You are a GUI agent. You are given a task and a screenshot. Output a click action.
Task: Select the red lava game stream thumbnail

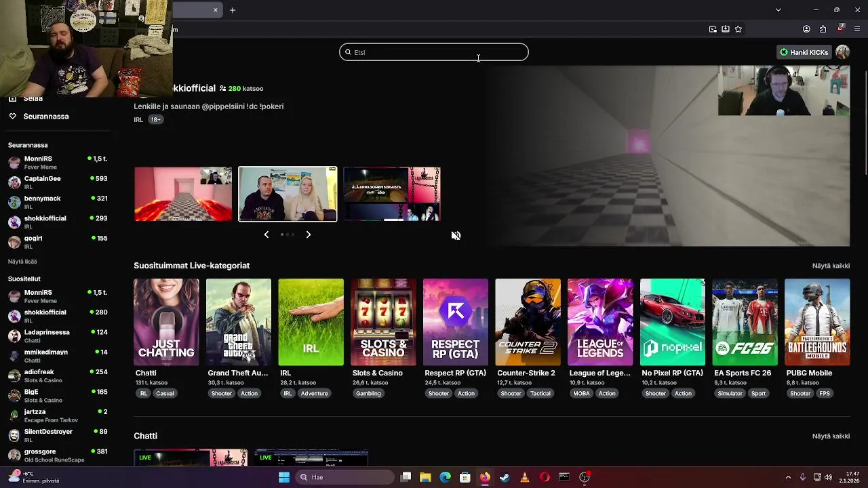point(183,194)
